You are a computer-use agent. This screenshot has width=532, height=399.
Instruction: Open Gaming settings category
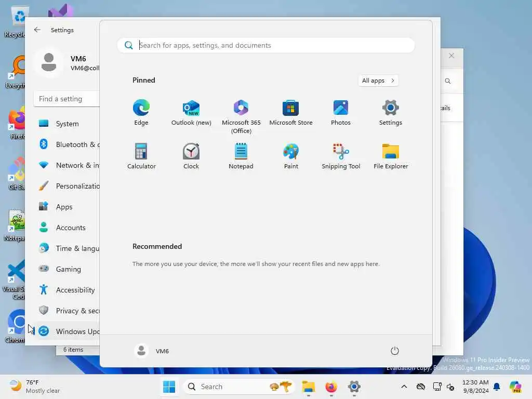click(68, 269)
